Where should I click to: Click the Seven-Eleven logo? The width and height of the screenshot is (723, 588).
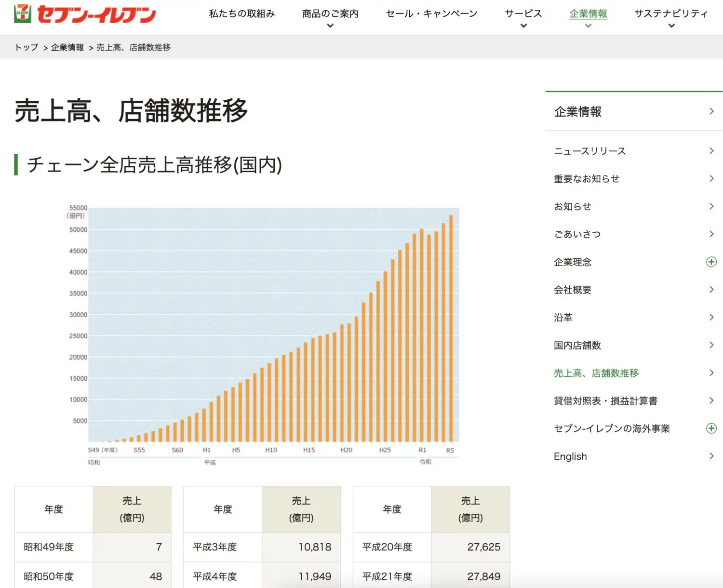click(85, 14)
